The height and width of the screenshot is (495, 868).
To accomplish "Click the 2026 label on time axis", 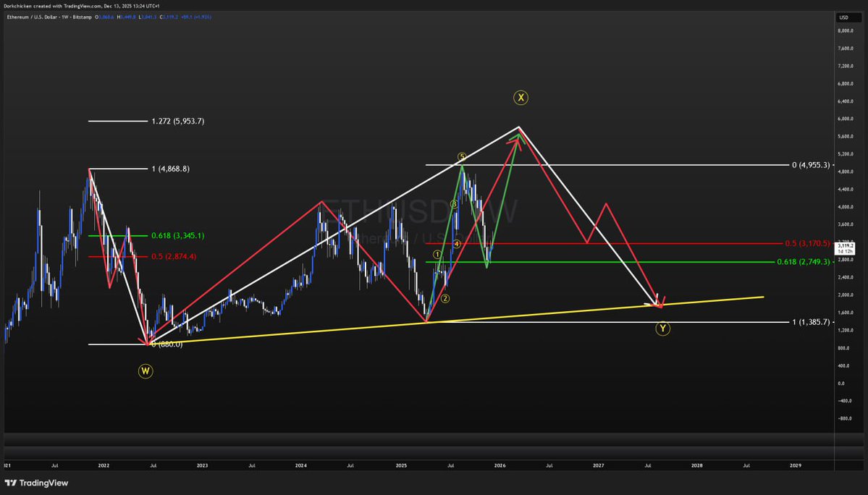I will tap(500, 465).
